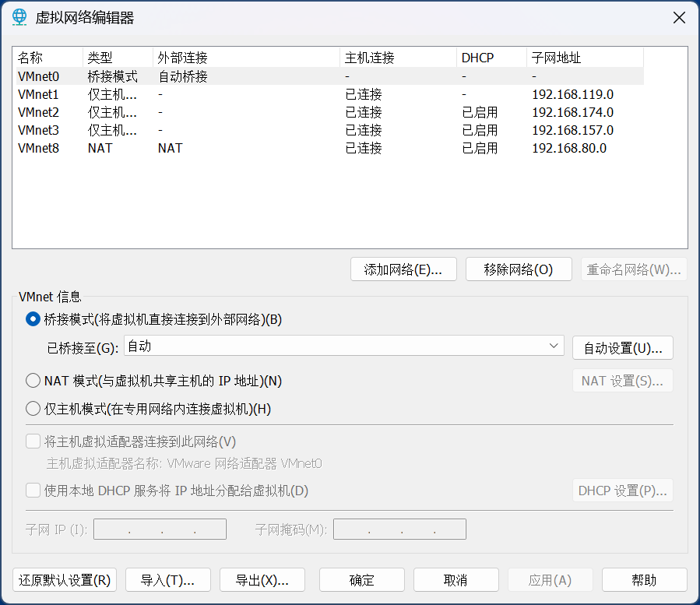
Task: Click subnet address 192.168.174.0
Action: 573,112
